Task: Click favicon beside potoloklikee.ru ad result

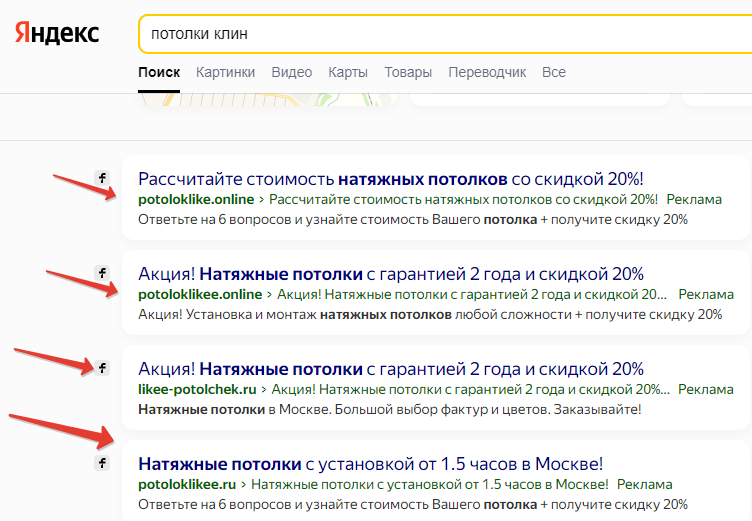Action: point(102,463)
